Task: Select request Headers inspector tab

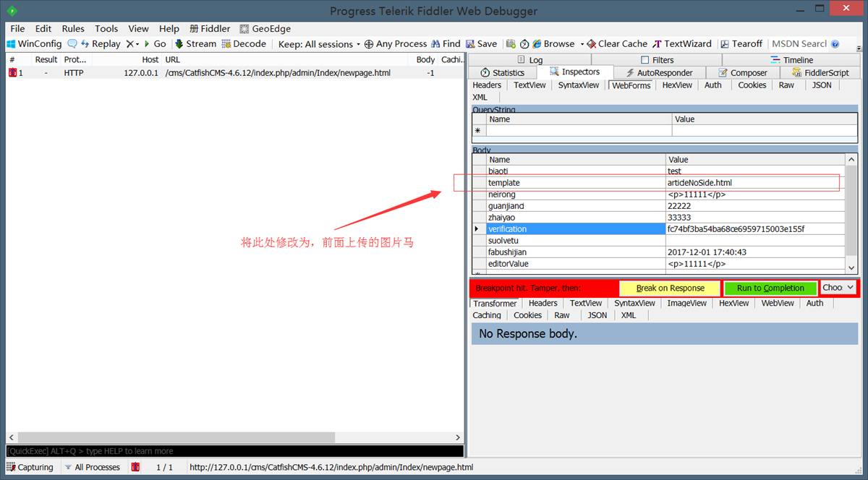Action: point(487,85)
